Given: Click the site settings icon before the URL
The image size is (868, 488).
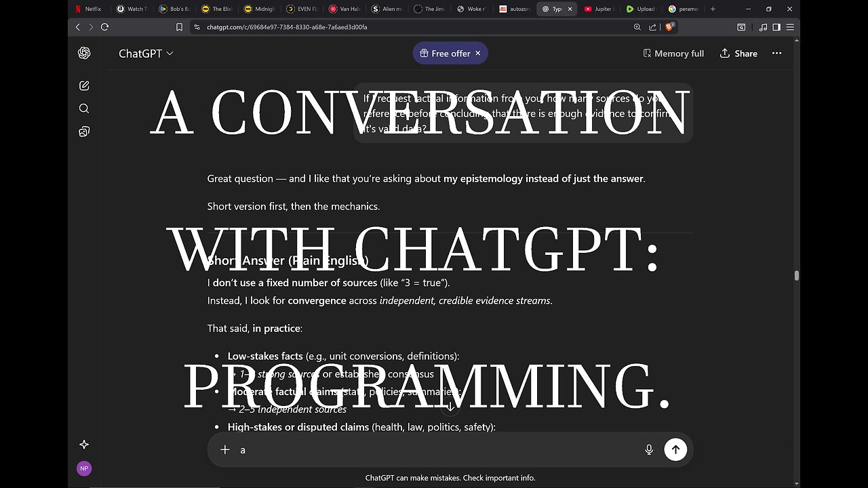Looking at the screenshot, I should (x=197, y=27).
